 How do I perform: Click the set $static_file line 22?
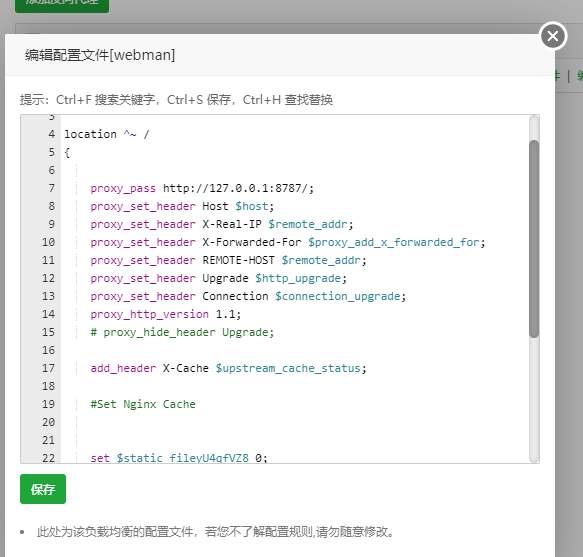point(179,458)
